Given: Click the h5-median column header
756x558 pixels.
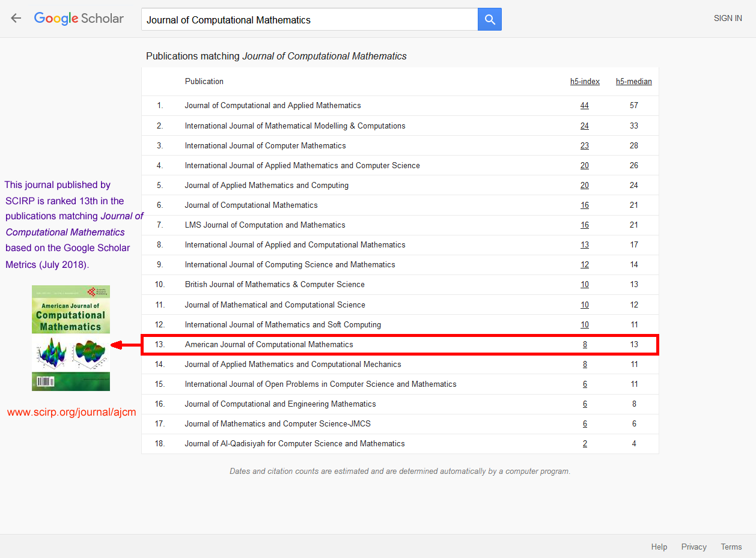Looking at the screenshot, I should [633, 81].
